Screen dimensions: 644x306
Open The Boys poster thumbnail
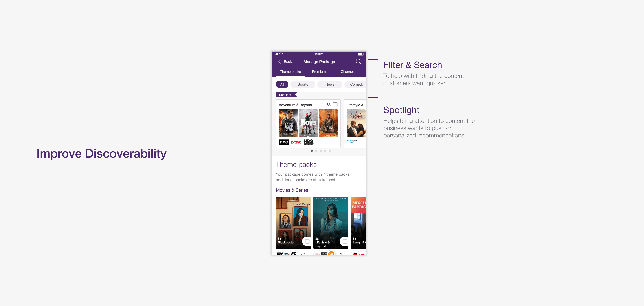308,123
